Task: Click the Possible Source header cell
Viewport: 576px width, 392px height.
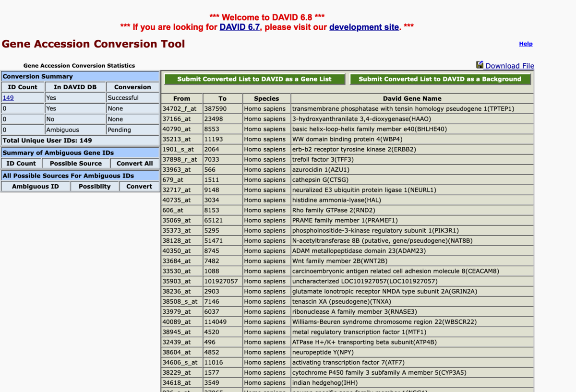Action: coord(76,164)
